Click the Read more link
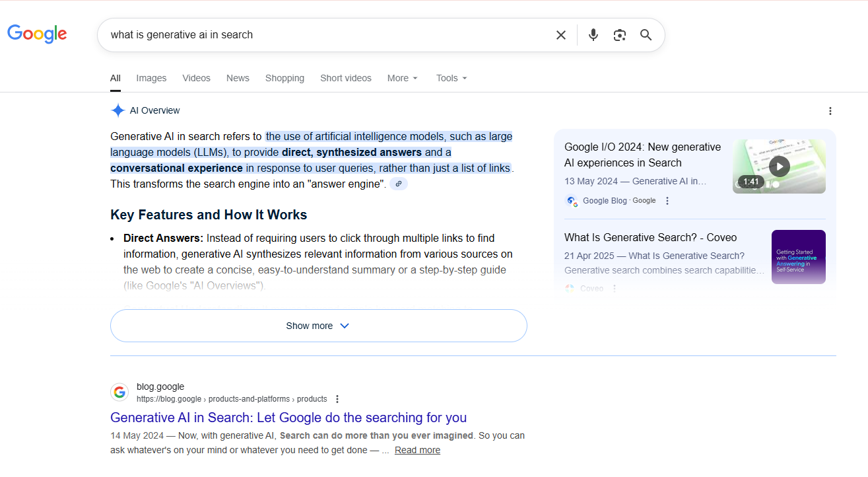The image size is (868, 477). pyautogui.click(x=417, y=450)
